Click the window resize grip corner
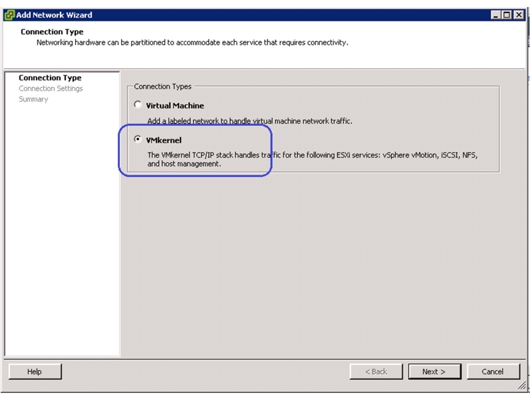Viewport: 532px width, 410px height. point(522,385)
